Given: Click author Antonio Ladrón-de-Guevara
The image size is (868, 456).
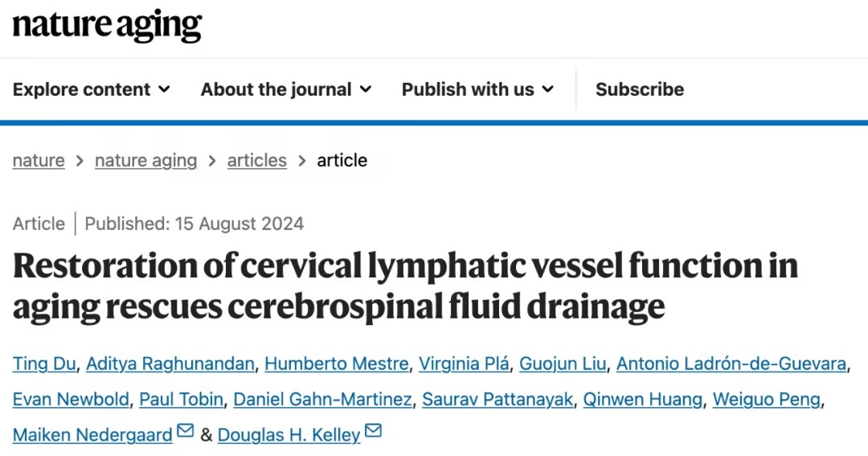Looking at the screenshot, I should point(731,364).
